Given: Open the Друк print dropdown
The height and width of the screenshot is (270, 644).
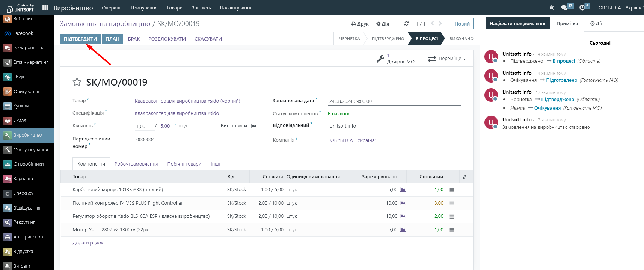Looking at the screenshot, I should click(x=360, y=24).
